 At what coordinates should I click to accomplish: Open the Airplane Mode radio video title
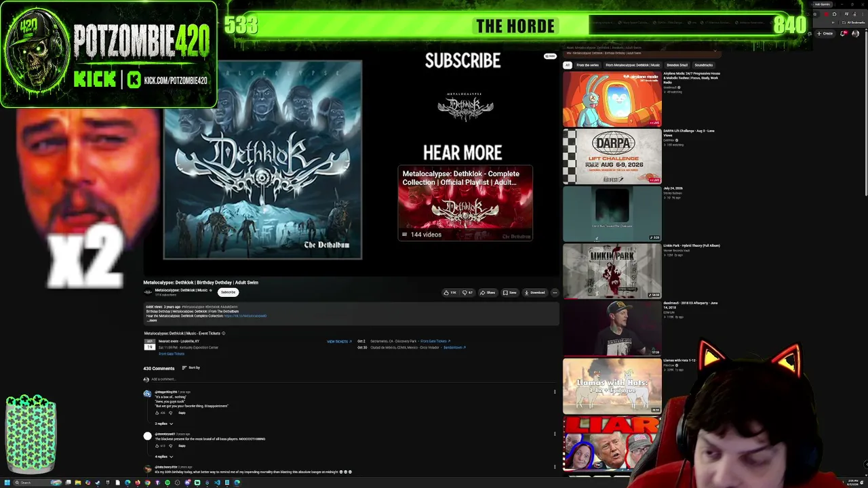692,78
